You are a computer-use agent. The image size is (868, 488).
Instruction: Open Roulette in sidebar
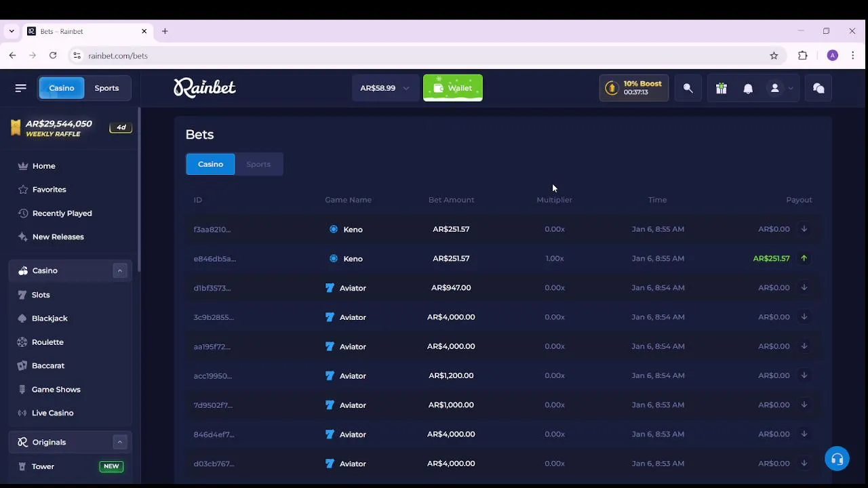pos(47,342)
